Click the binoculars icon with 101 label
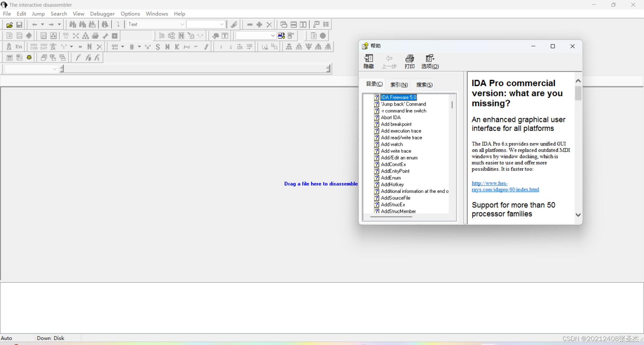Image resolution: width=644 pixels, height=345 pixels. click(x=92, y=24)
